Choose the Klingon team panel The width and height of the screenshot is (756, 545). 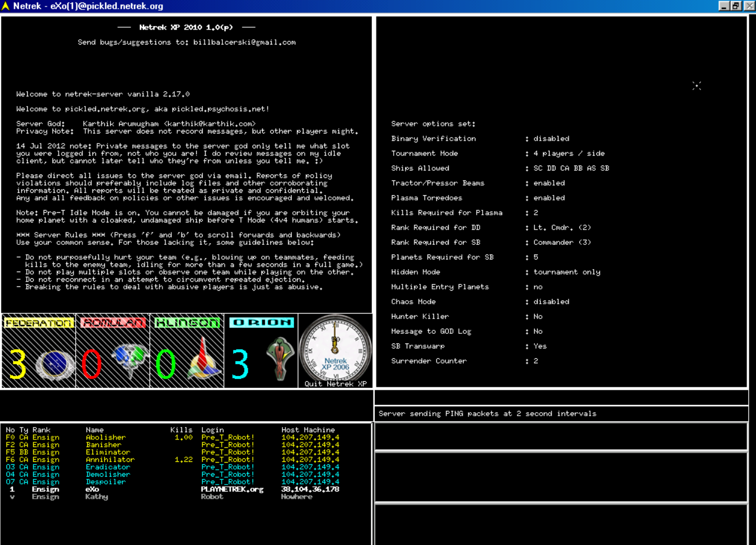[x=187, y=350]
